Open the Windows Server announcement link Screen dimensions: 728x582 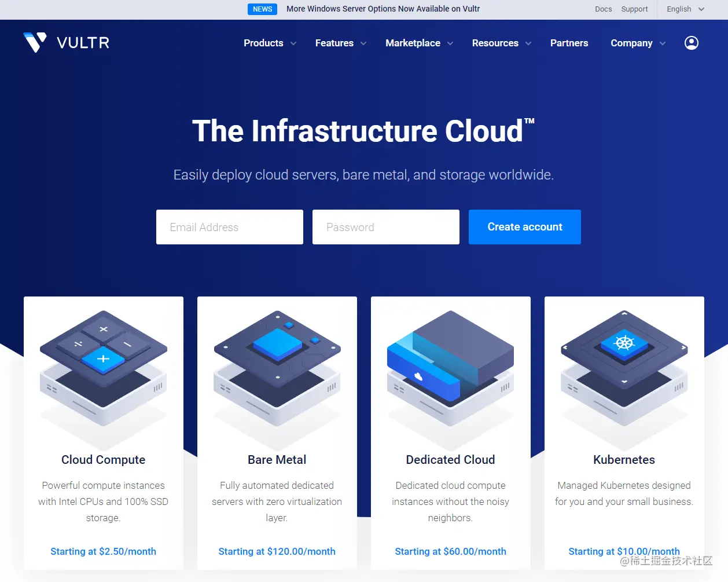pos(383,9)
